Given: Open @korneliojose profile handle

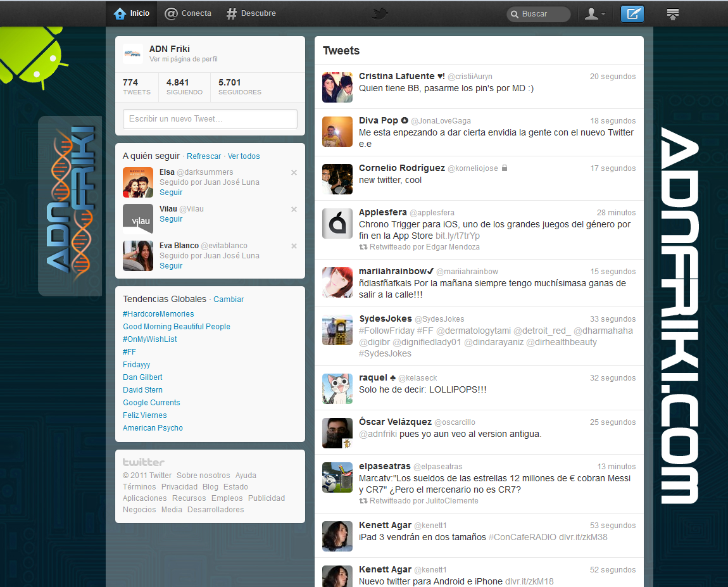Looking at the screenshot, I should coord(473,168).
